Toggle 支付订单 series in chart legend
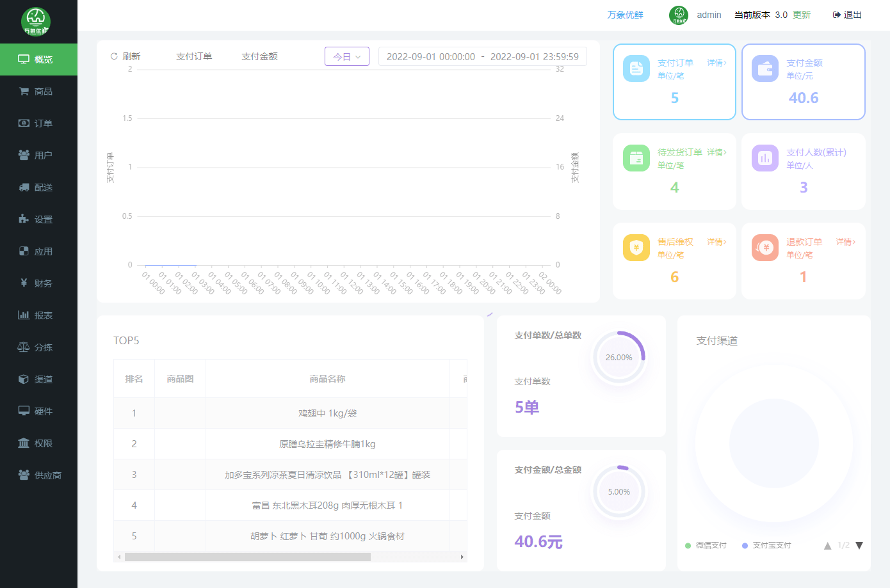890x588 pixels. click(x=194, y=56)
